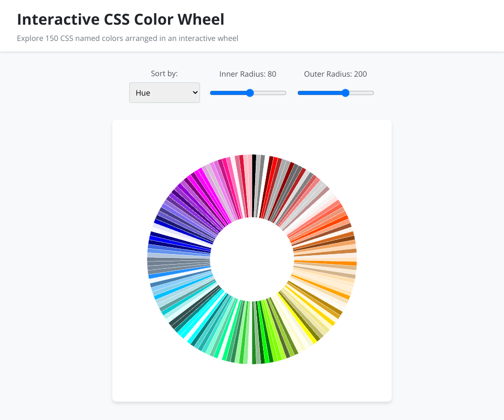This screenshot has height=420, width=504.
Task: Click the unfilled end of the Inner Radius track
Action: 273,93
